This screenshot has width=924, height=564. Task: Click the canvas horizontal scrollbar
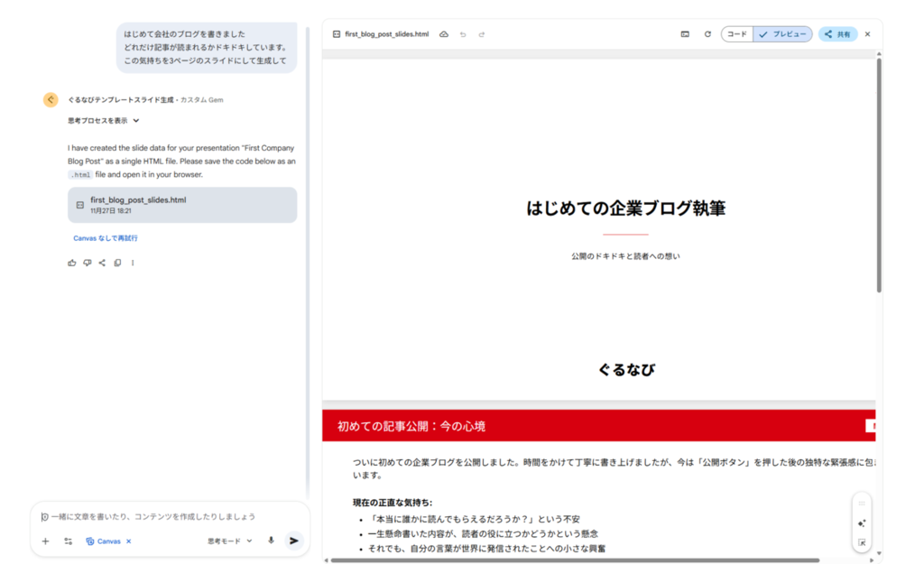[575, 560]
